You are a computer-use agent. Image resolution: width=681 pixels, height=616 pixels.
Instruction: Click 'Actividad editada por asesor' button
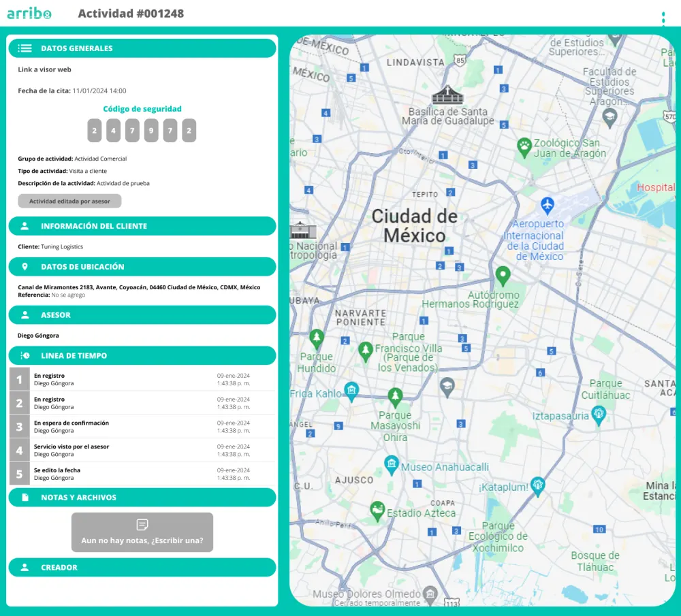tap(69, 201)
